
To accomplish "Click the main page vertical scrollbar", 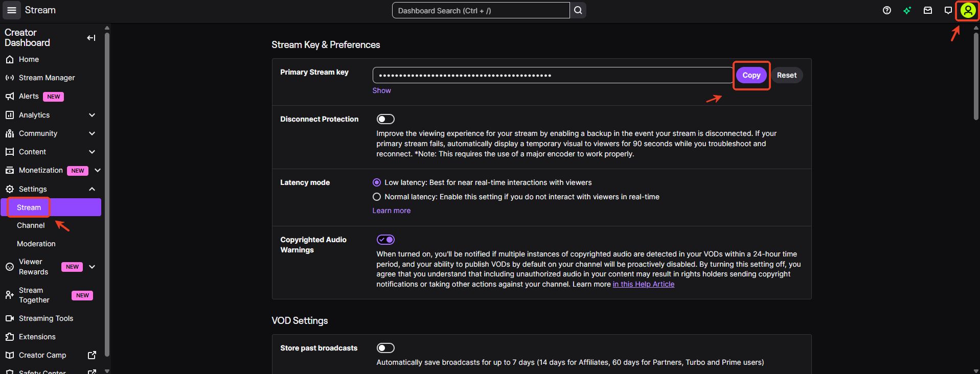I will tap(975, 77).
